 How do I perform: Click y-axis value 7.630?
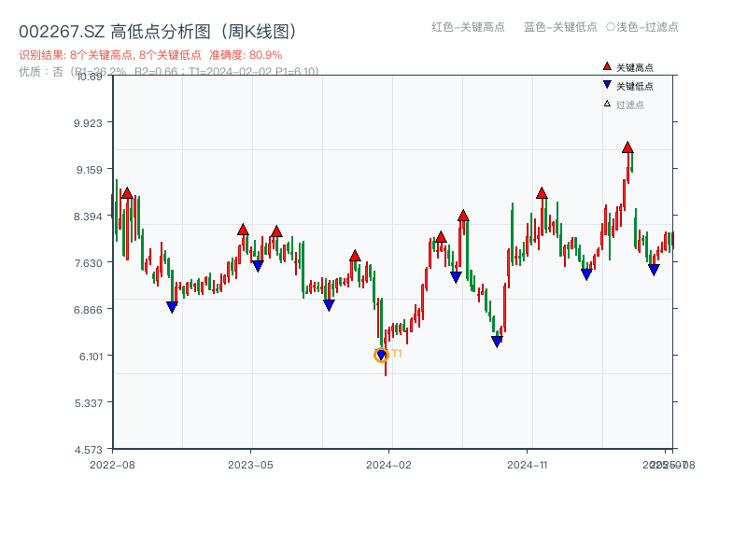pos(88,263)
